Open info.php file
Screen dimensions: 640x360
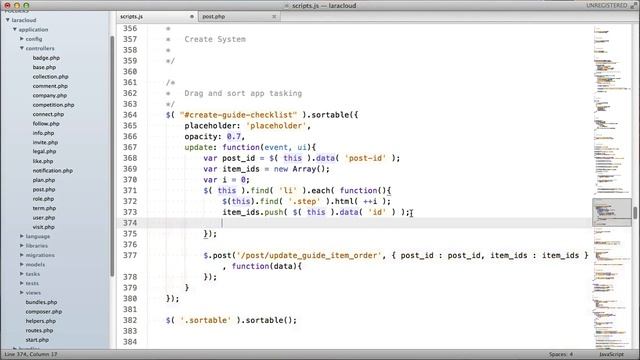pos(43,133)
